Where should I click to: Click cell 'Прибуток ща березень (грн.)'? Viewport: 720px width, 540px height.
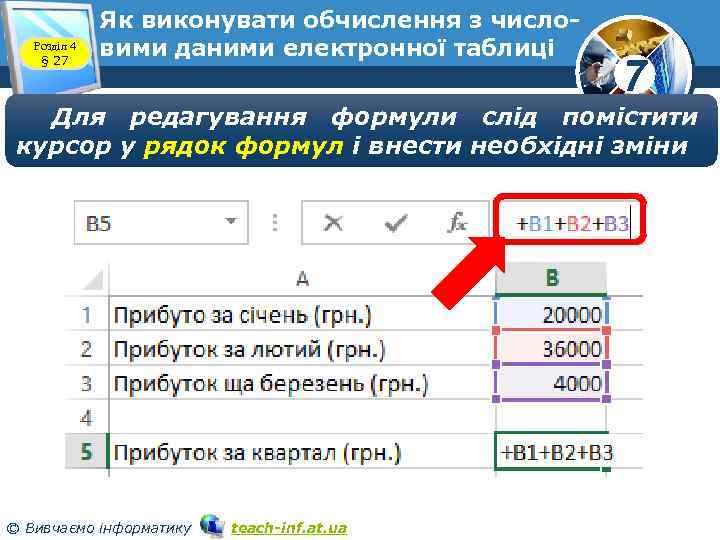point(302,383)
